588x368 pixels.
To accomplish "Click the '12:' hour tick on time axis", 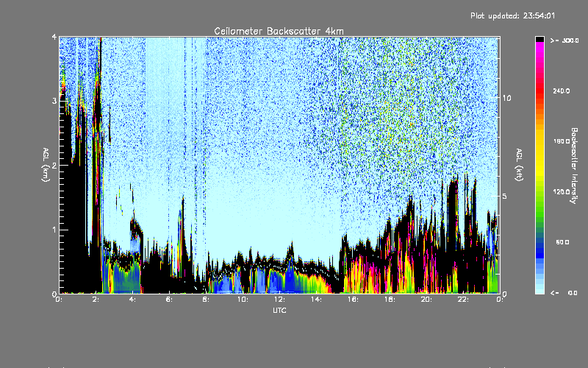I will [279, 300].
